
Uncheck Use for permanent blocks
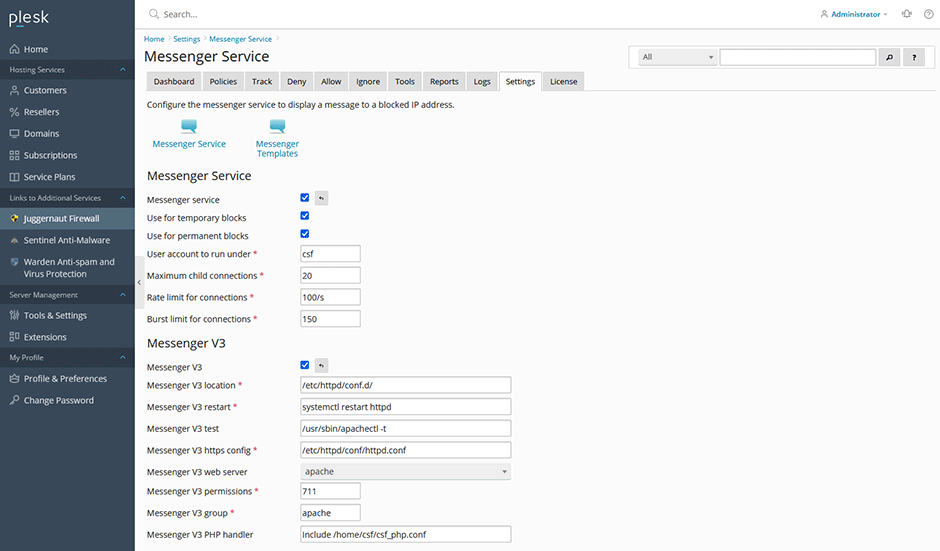[x=305, y=233]
